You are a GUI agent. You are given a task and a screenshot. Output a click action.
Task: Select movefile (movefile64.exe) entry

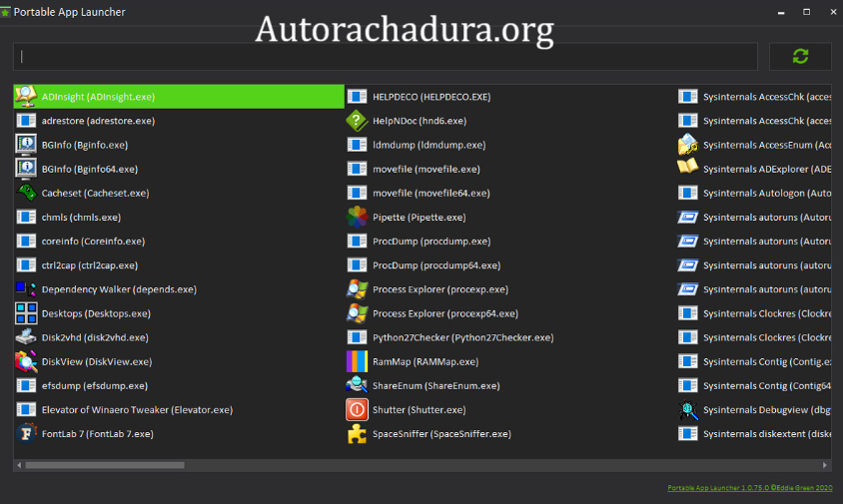coord(509,193)
